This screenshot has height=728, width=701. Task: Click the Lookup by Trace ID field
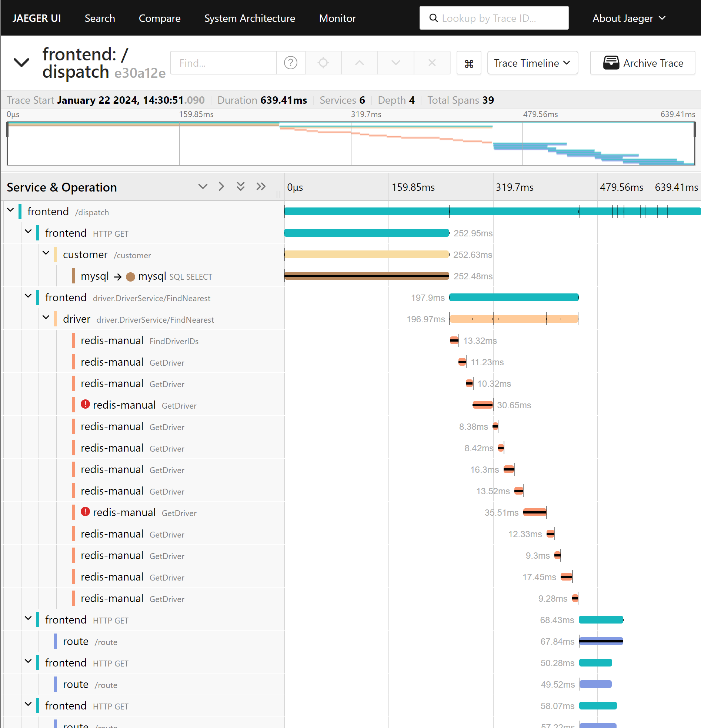point(498,18)
